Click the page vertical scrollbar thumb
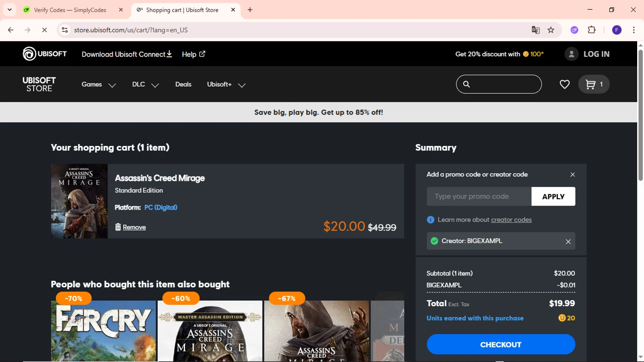Image resolution: width=644 pixels, height=362 pixels. (x=641, y=115)
